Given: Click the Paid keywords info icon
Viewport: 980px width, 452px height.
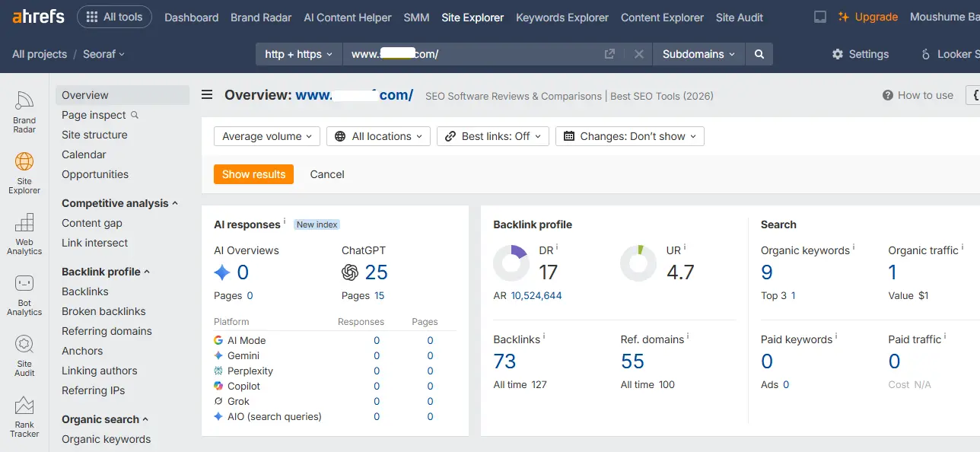Looking at the screenshot, I should [836, 336].
